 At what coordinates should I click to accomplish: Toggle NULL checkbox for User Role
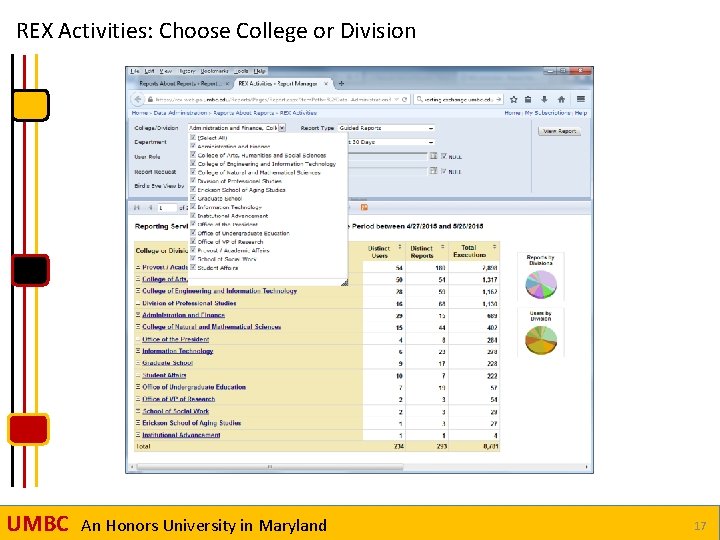click(x=444, y=156)
